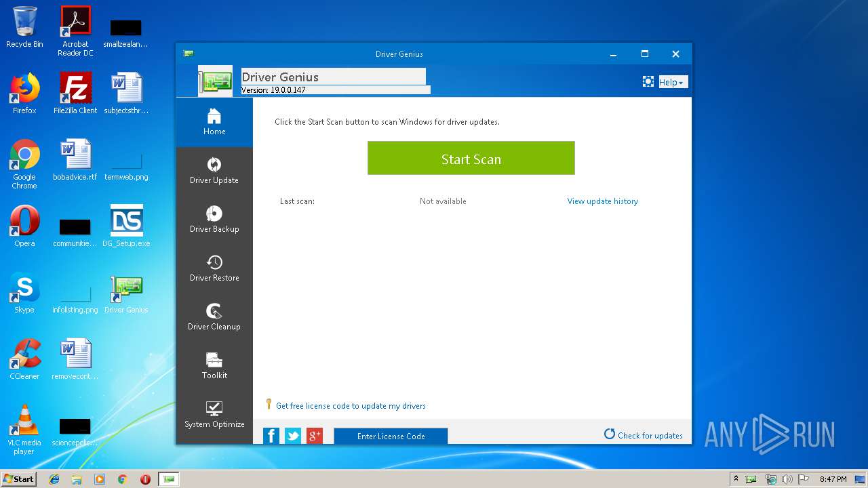Image resolution: width=868 pixels, height=488 pixels.
Task: Click the green Start Scan button
Action: pos(471,158)
